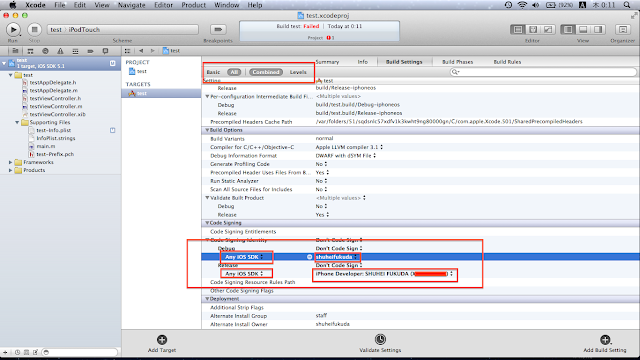The height and width of the screenshot is (360, 640).
Task: Switch to the Build Rules tab
Action: [507, 62]
